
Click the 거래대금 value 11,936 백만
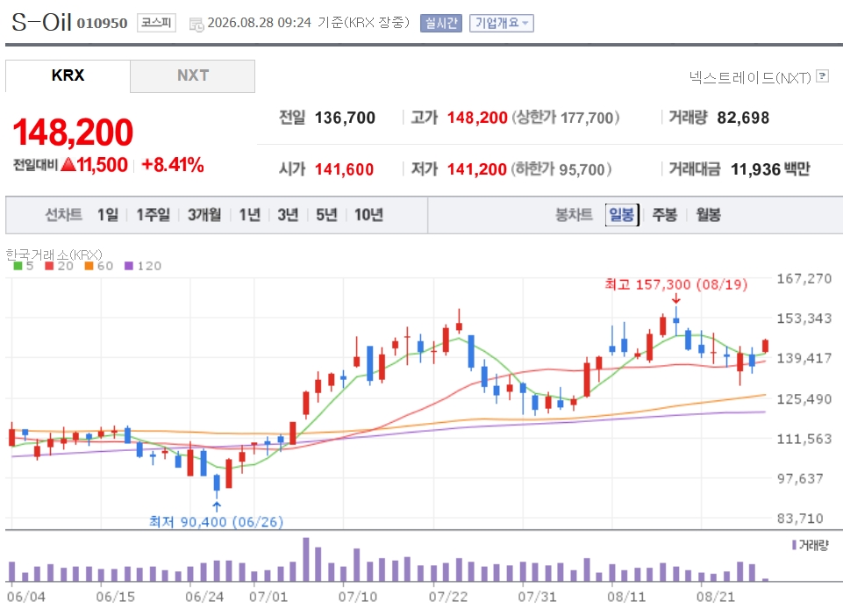coord(770,169)
